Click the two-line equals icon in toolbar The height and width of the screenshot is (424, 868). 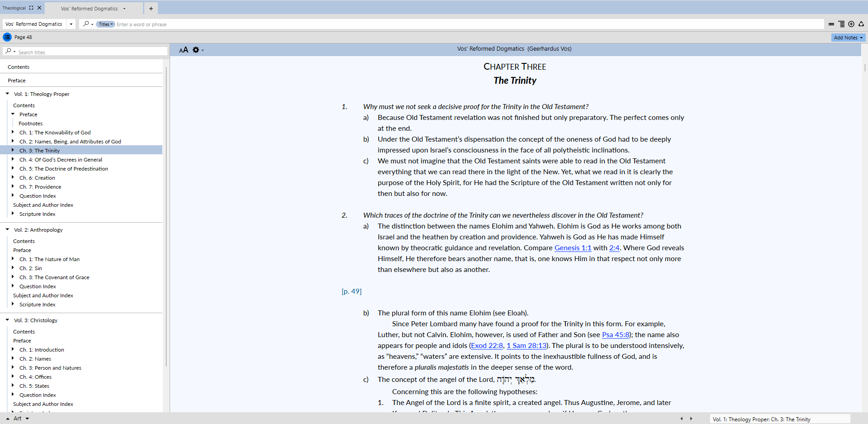pyautogui.click(x=831, y=24)
